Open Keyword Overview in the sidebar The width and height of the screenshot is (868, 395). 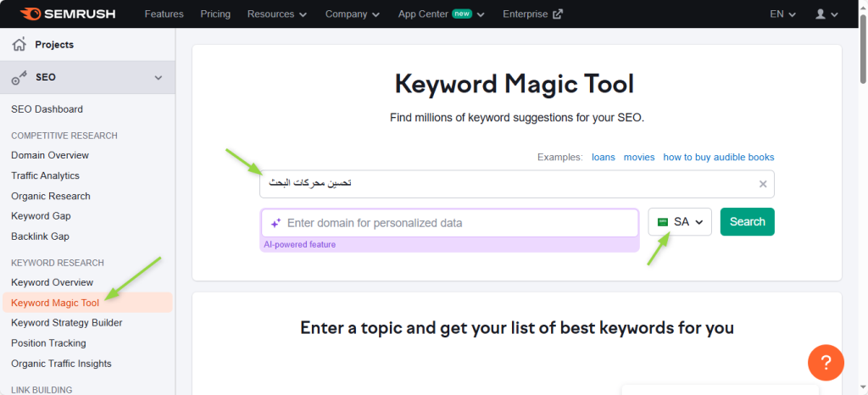click(52, 282)
